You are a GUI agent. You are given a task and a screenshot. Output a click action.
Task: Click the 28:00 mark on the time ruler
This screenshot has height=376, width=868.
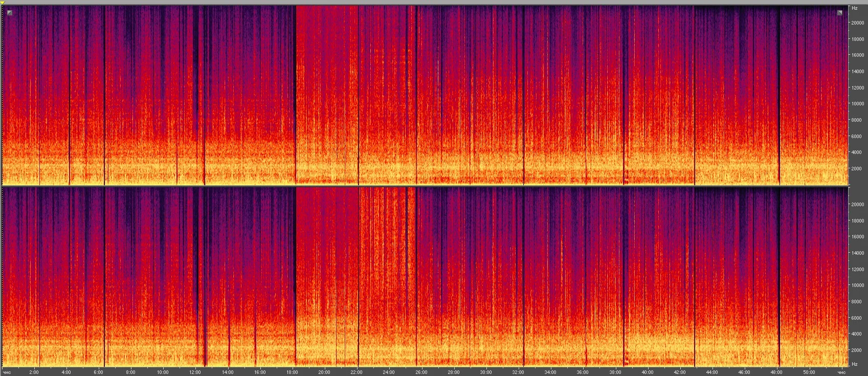click(x=453, y=372)
